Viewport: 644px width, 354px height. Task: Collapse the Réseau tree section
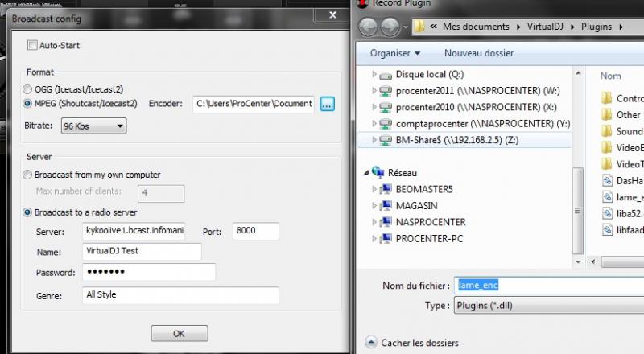click(367, 172)
